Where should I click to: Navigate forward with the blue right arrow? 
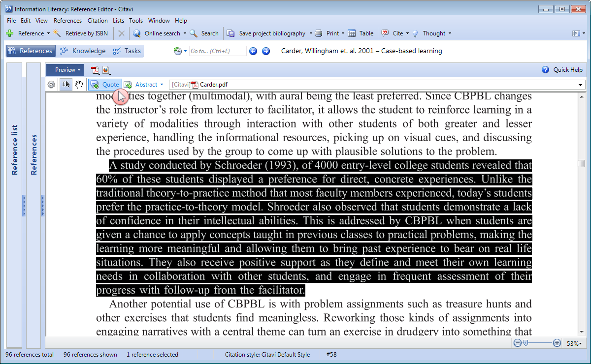(x=266, y=51)
